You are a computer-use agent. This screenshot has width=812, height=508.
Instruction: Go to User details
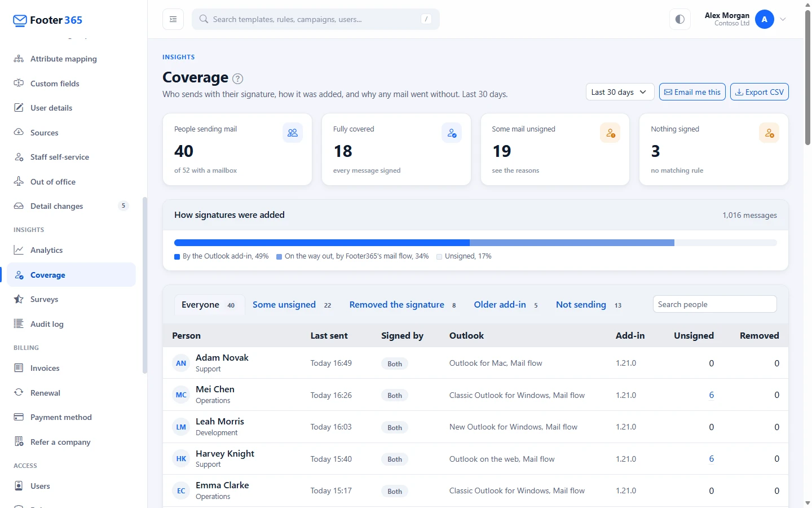tap(71, 108)
